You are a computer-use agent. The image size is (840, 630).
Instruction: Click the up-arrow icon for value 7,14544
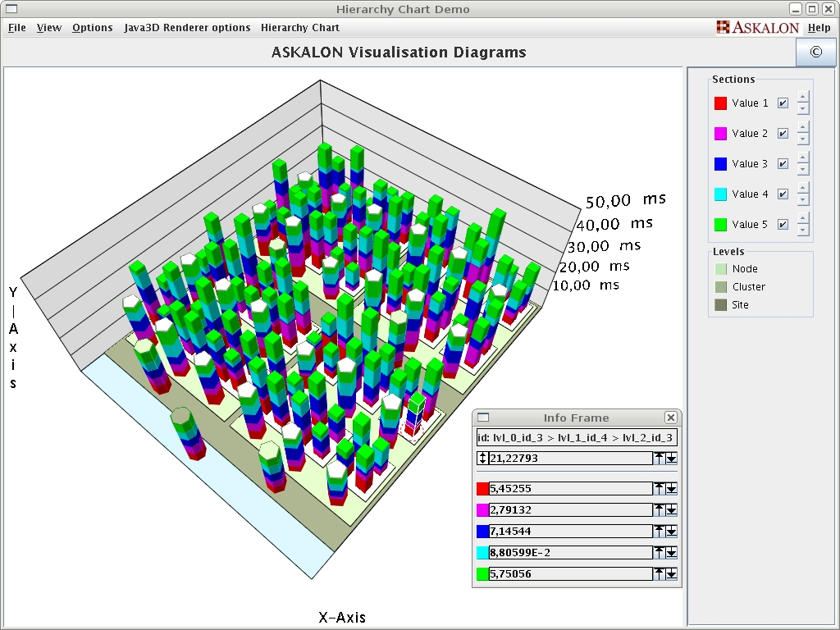(659, 531)
